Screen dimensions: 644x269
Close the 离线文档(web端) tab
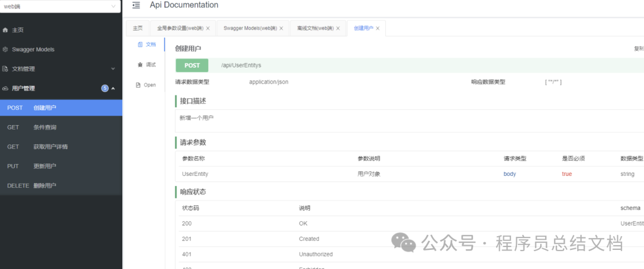pyautogui.click(x=338, y=29)
